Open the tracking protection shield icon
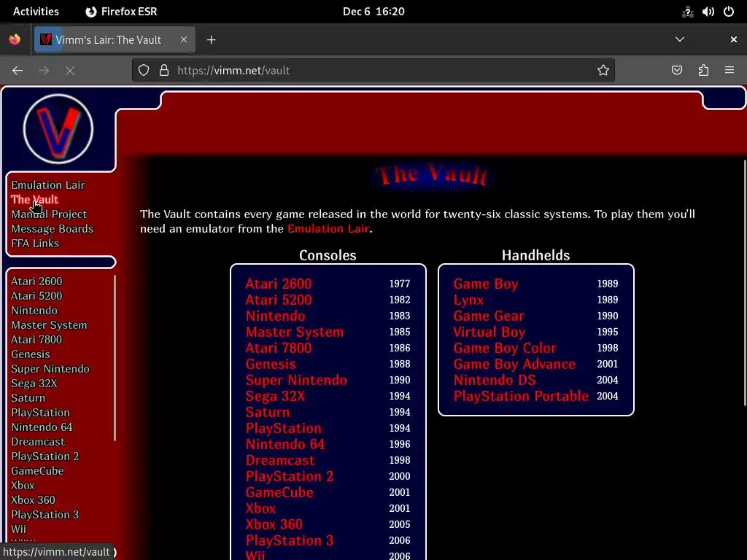This screenshot has height=560, width=747. click(x=144, y=71)
